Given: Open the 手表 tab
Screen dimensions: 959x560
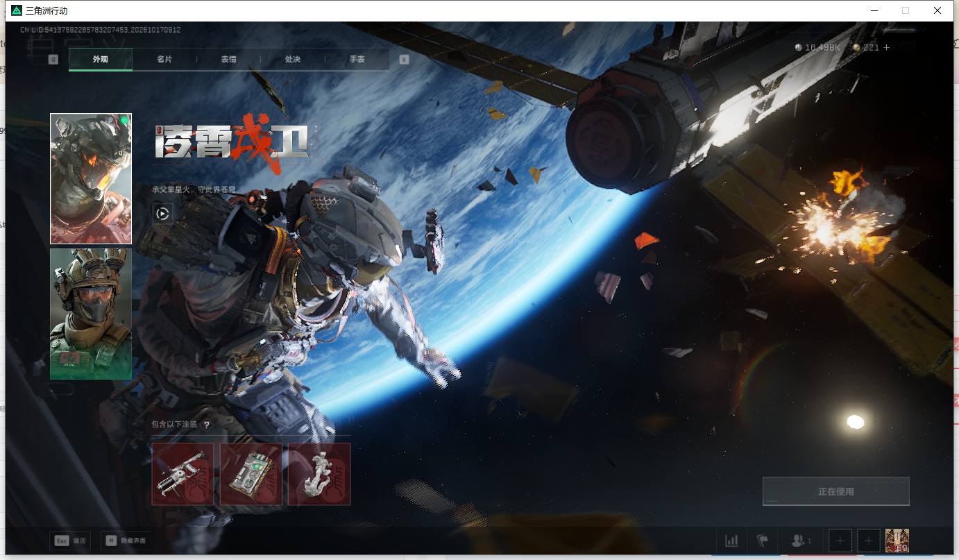Looking at the screenshot, I should [x=357, y=60].
